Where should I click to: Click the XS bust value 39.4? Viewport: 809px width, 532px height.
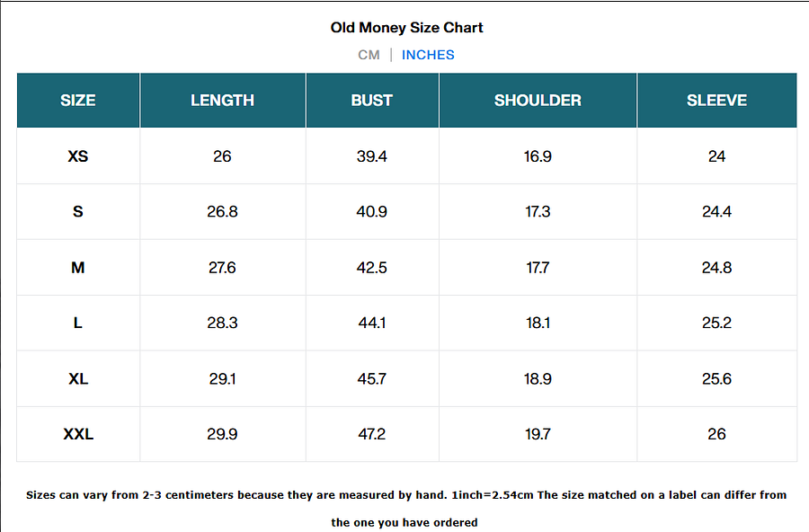pos(372,156)
